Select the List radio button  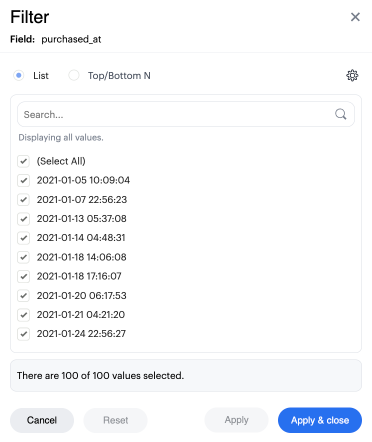coord(19,76)
